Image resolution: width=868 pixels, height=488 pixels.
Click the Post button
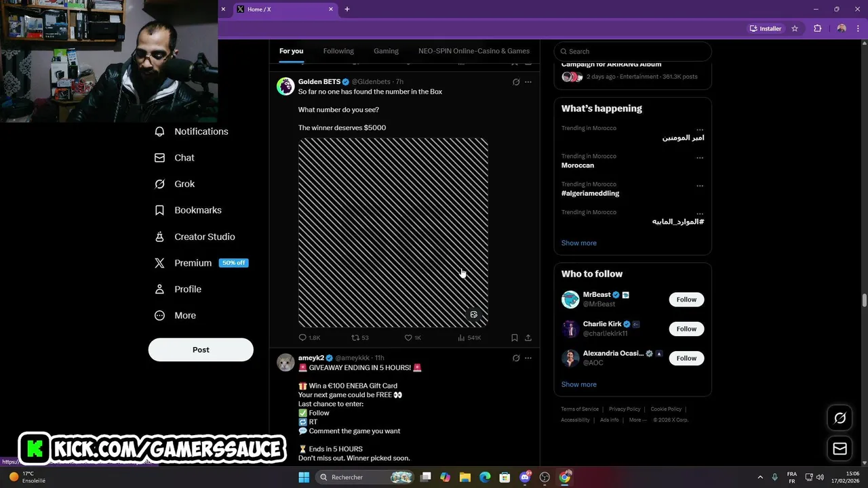[x=201, y=350]
